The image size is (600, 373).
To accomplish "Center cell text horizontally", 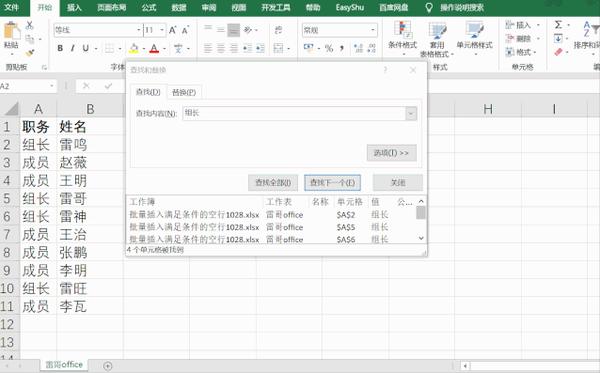I will (x=221, y=48).
